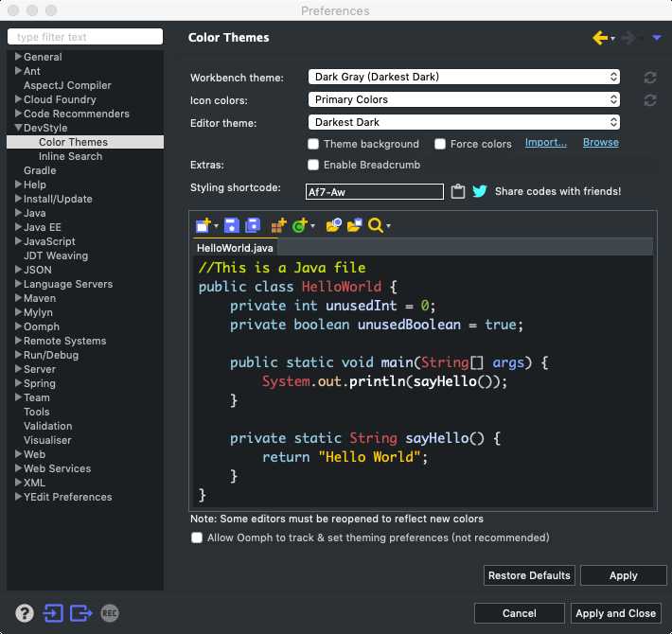Click the Open Type folder icon
Screen dimensions: 672x634
coord(333,225)
